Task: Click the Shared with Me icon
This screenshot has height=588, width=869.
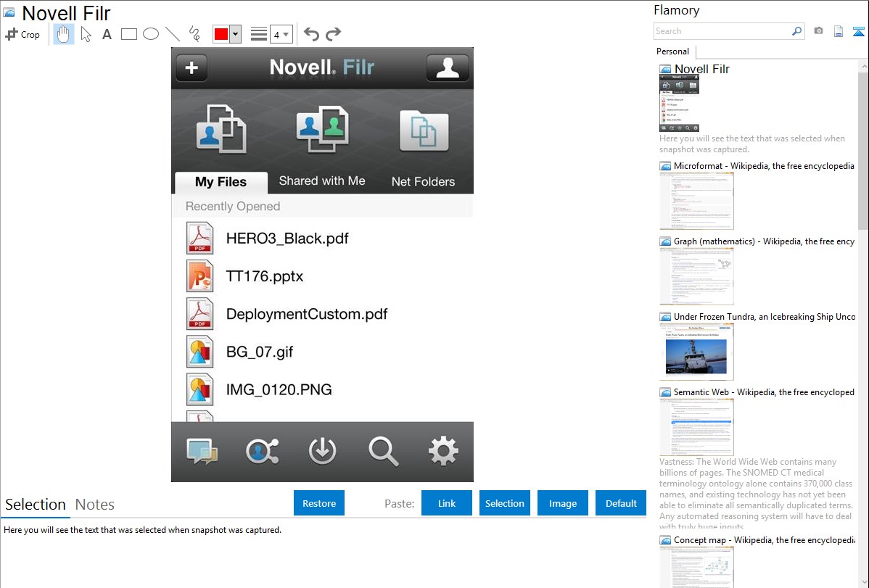Action: [x=322, y=129]
